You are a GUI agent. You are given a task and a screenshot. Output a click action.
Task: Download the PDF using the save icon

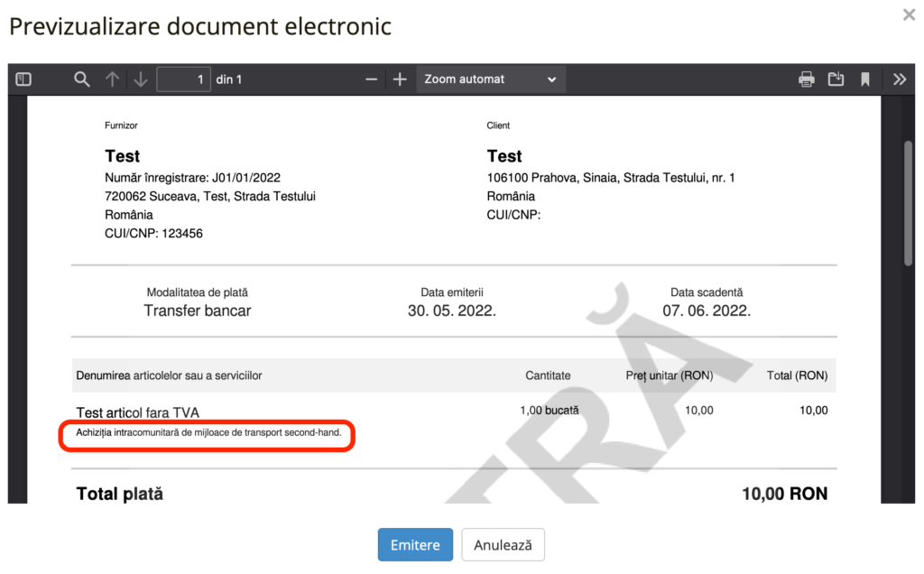836,79
